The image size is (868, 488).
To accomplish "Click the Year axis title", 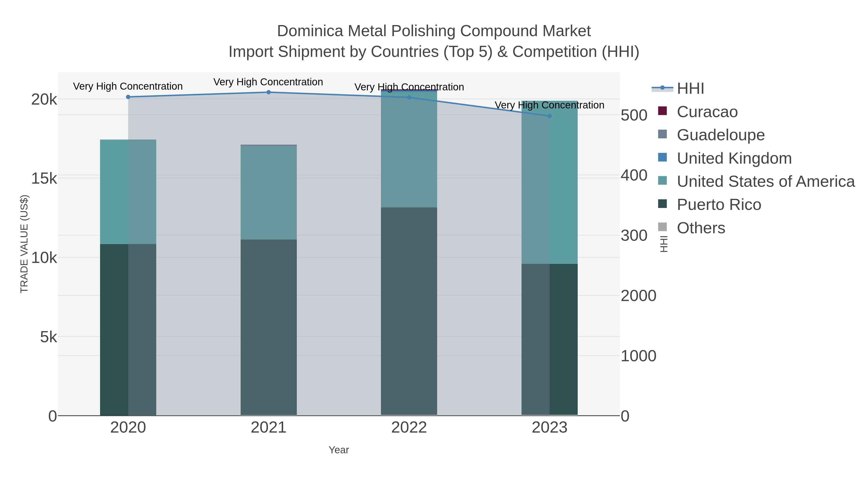I will (x=339, y=450).
